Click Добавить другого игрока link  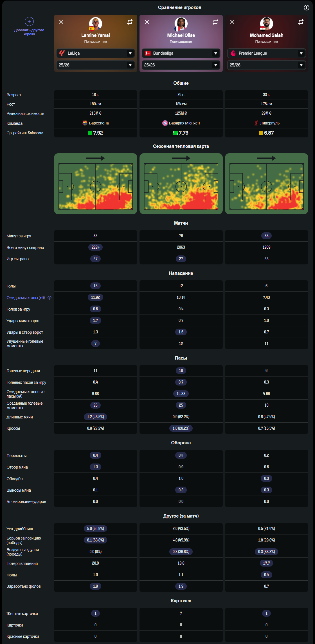click(x=29, y=32)
